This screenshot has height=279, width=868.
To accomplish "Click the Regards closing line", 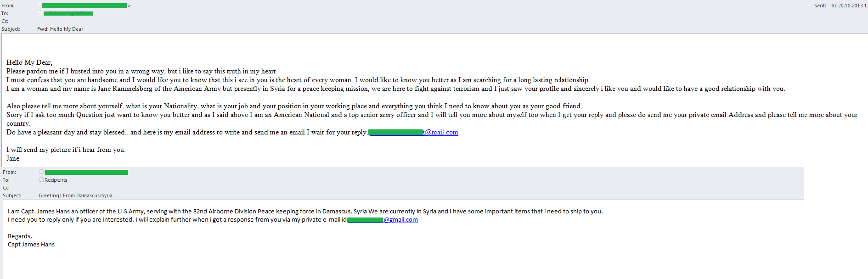I will (20, 236).
